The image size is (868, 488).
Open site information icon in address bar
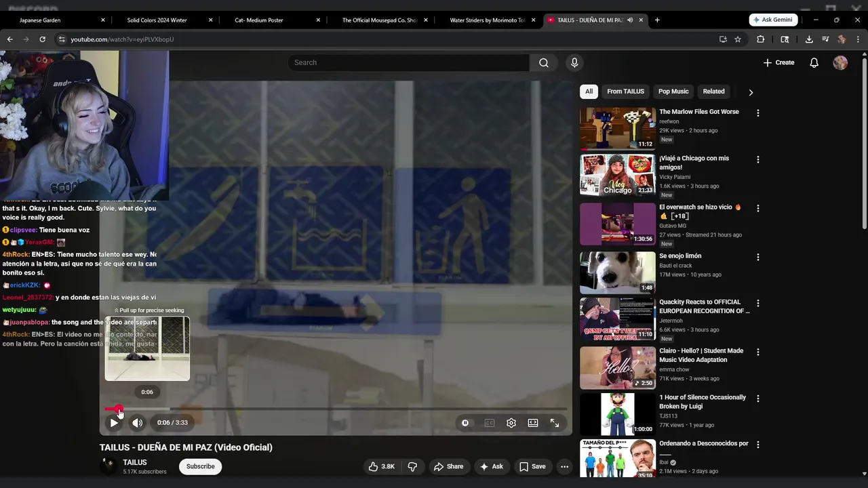61,39
